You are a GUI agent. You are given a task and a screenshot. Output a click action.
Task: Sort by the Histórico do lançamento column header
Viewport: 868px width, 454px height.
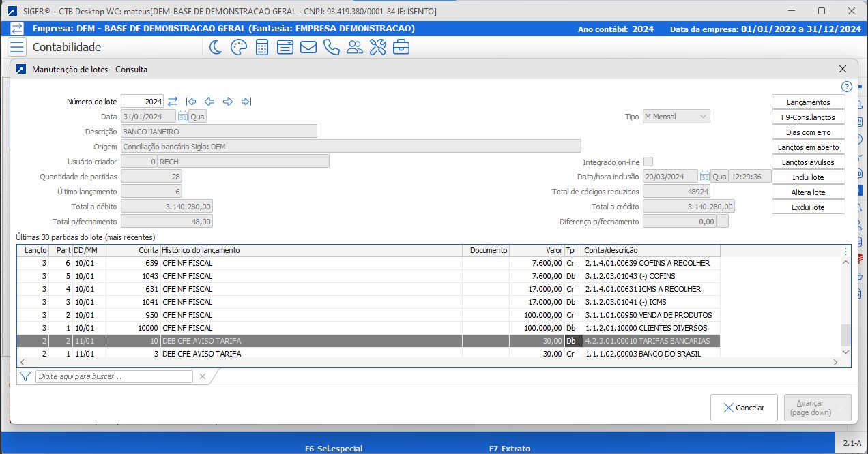[x=311, y=251]
